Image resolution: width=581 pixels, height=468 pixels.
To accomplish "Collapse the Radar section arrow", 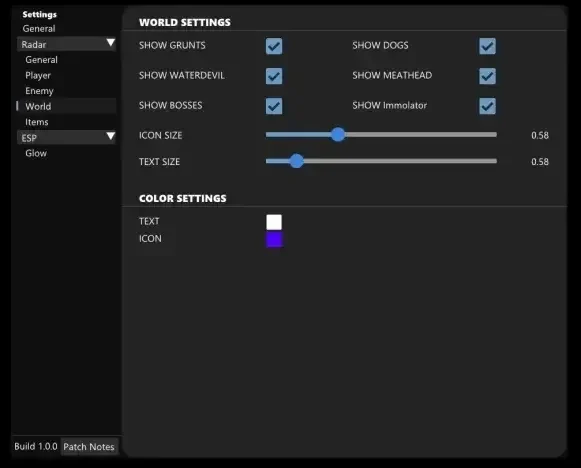I will (x=110, y=42).
